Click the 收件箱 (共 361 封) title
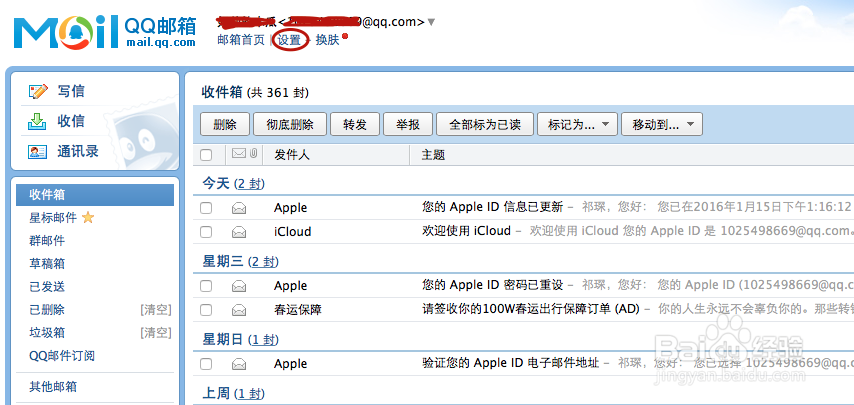This screenshot has height=405, width=854. click(x=255, y=93)
